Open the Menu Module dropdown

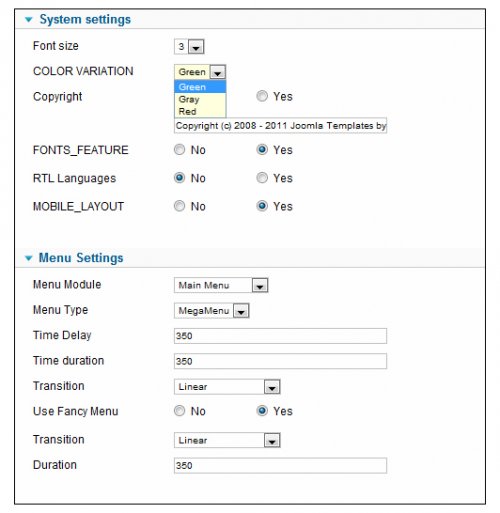click(221, 285)
